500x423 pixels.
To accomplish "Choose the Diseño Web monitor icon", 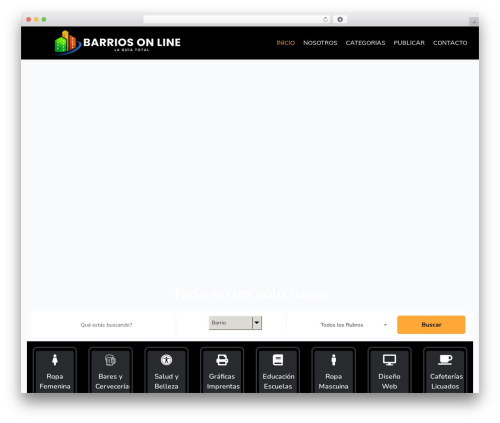I will [389, 360].
